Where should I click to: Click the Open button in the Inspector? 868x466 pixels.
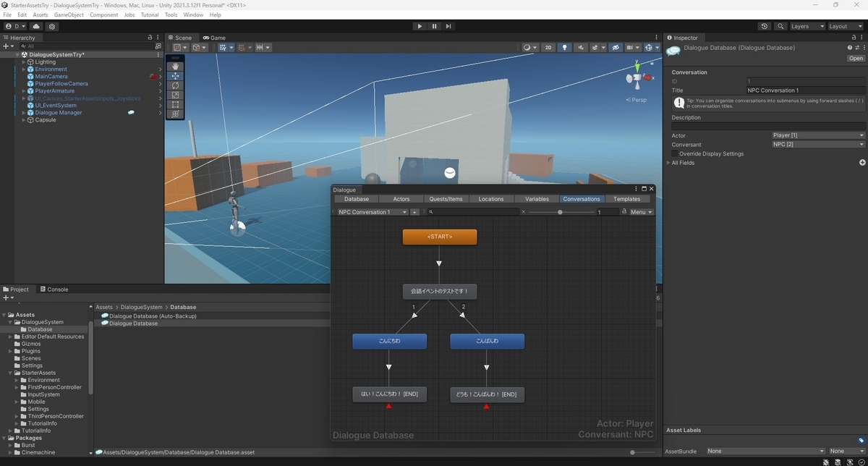(x=856, y=58)
